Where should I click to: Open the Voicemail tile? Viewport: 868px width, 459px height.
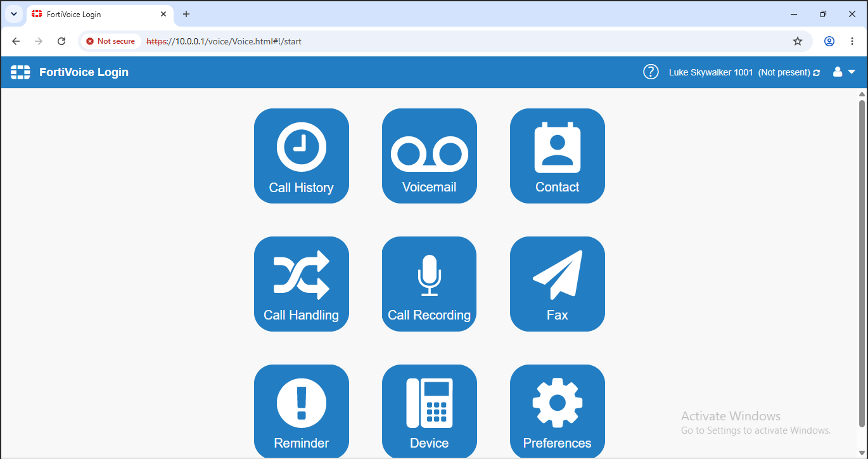430,156
